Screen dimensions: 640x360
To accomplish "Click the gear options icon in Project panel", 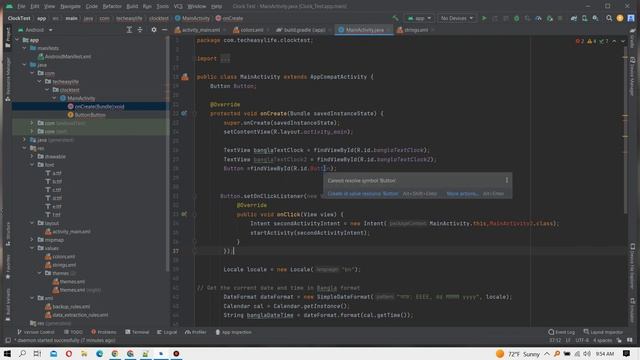I will [153, 30].
